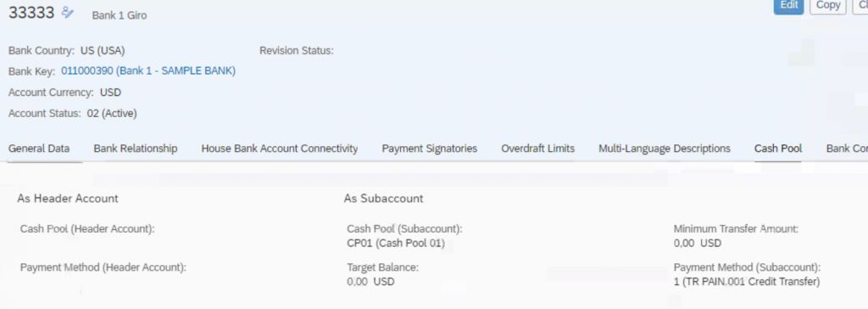This screenshot has height=309, width=868.
Task: Click the As Header Account section heading
Action: (x=68, y=199)
